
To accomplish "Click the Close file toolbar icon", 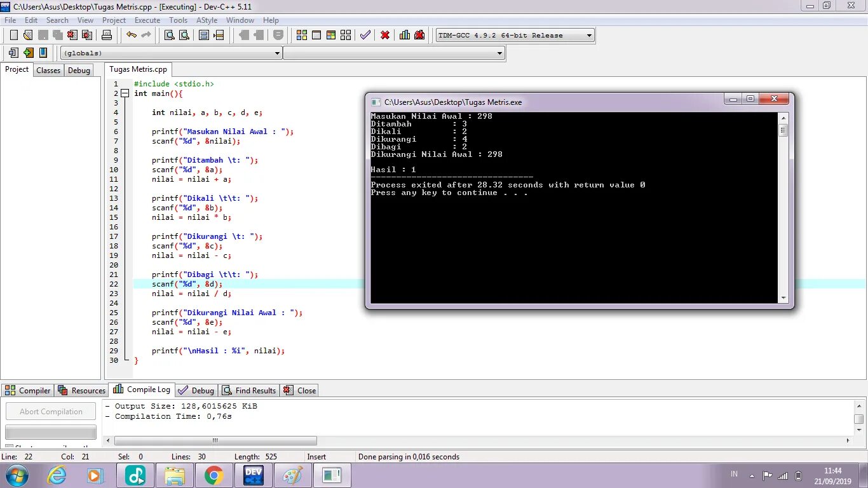I will [x=72, y=35].
